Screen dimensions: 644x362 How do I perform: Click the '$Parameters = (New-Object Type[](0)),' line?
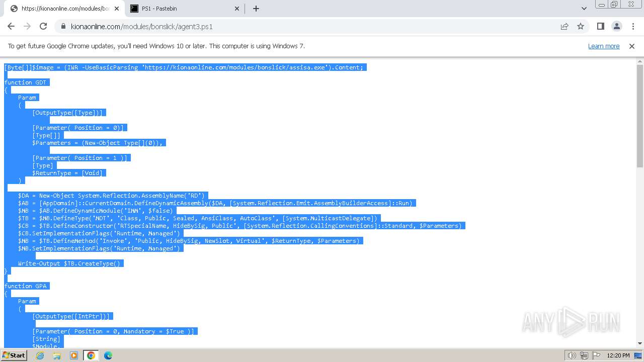(x=98, y=143)
